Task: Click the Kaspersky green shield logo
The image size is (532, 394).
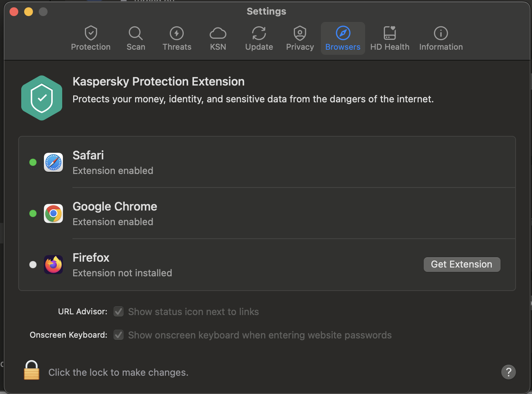Action: 42,98
